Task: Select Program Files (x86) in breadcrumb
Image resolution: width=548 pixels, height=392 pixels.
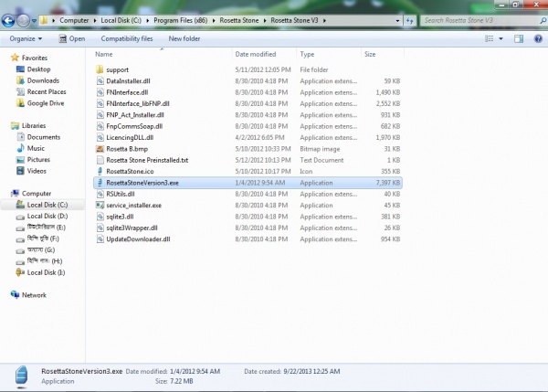Action: point(180,21)
